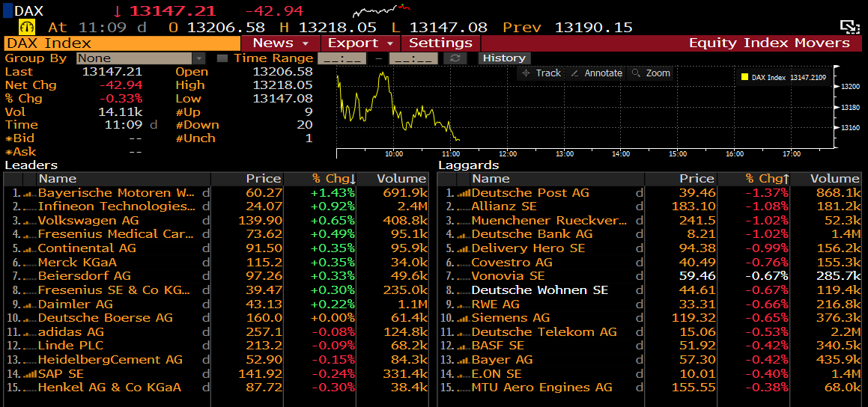Select the Annotate pencil tool

point(597,73)
